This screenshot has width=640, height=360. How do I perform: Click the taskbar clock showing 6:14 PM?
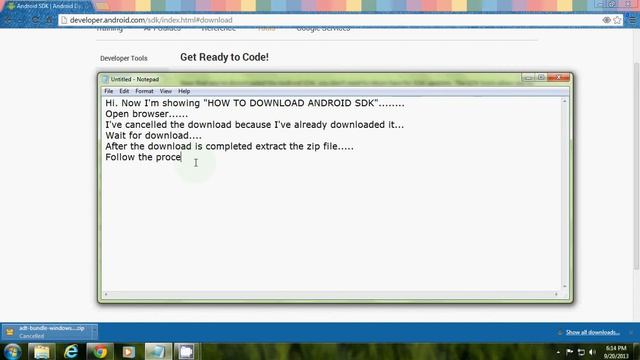[616, 352]
